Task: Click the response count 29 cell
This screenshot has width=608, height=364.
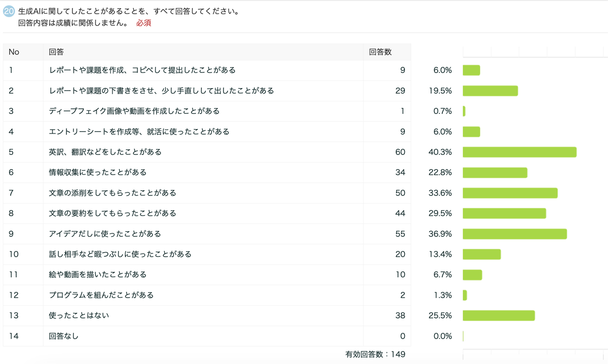Action: 400,91
